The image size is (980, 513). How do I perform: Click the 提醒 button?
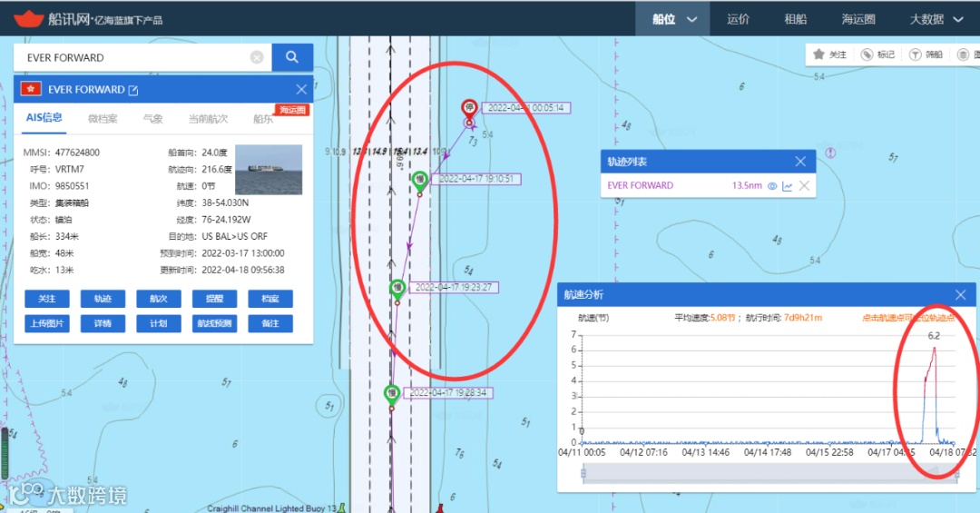[214, 299]
